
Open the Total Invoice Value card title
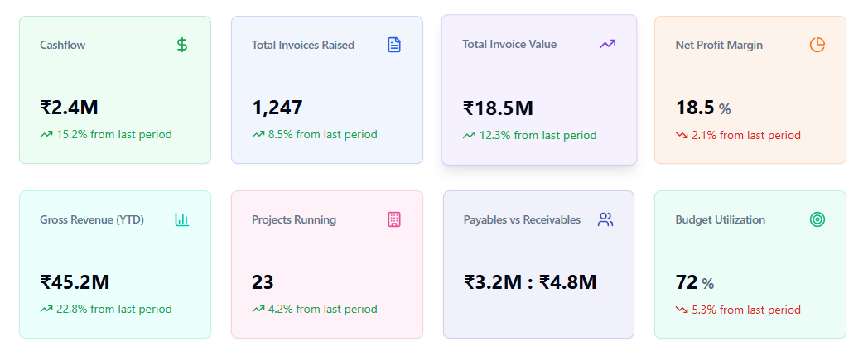pos(509,44)
